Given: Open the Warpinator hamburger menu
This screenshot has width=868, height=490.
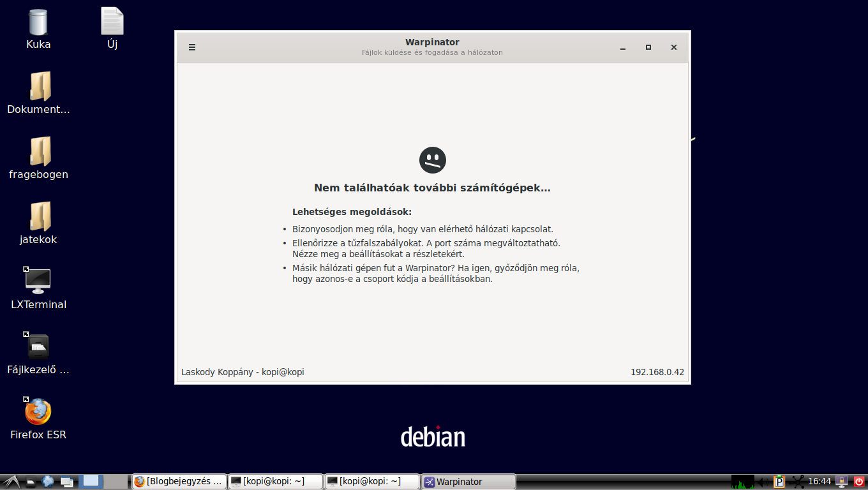Looking at the screenshot, I should pos(192,47).
